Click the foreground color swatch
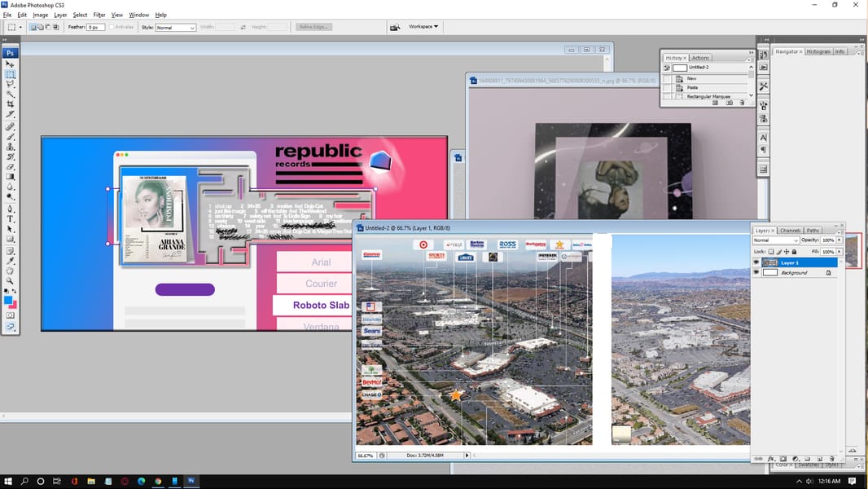 (x=8, y=300)
